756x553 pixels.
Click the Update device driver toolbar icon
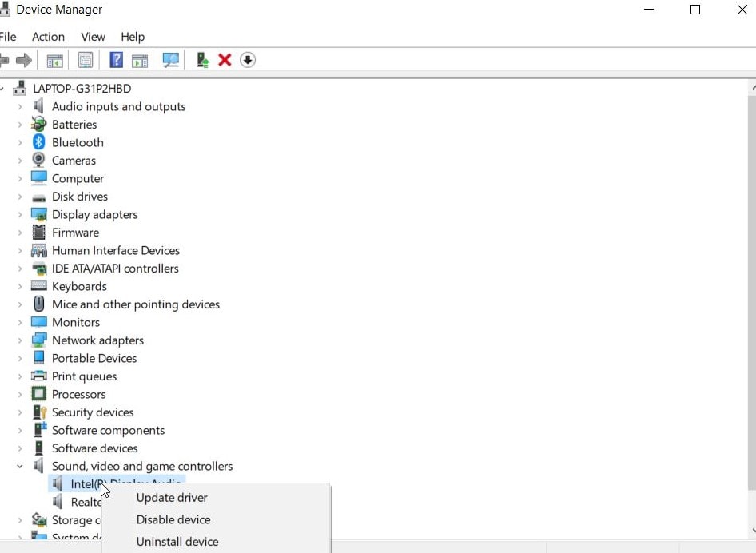point(202,60)
